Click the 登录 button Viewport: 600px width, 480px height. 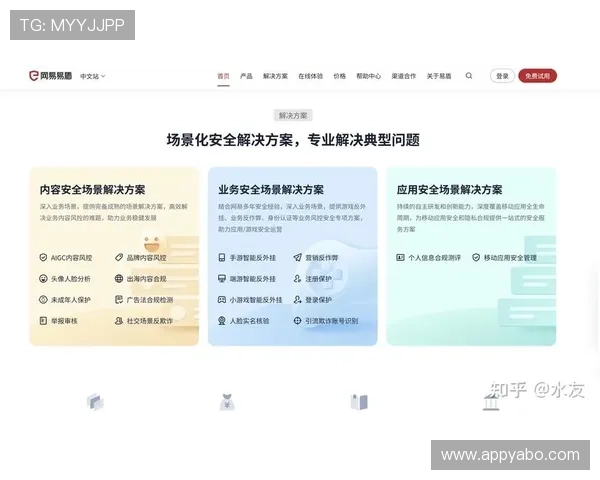(x=502, y=76)
